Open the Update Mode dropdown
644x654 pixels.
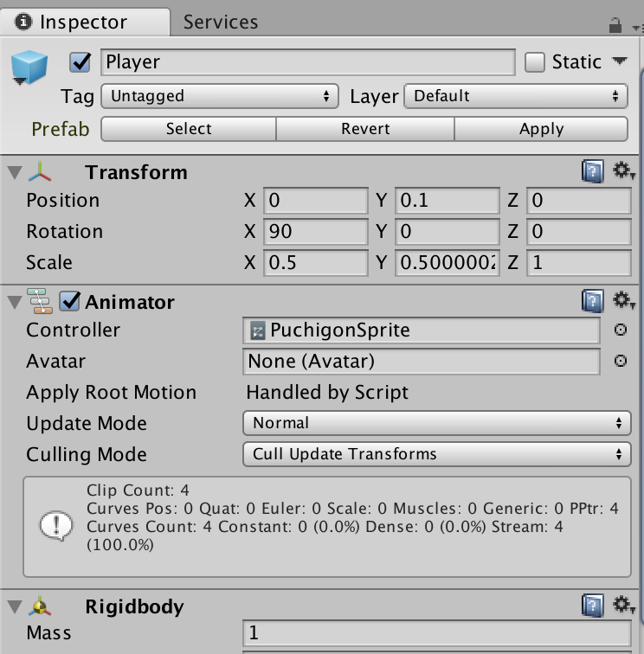pos(436,423)
